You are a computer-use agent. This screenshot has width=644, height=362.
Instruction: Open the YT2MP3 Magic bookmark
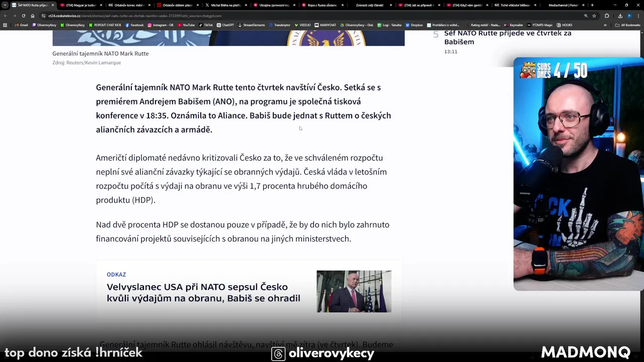click(x=540, y=25)
